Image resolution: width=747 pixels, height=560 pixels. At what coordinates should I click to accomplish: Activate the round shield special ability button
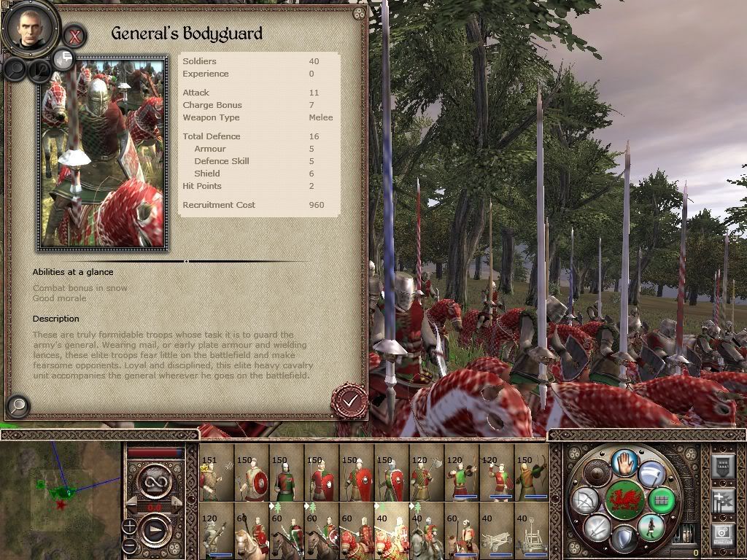coord(597,474)
